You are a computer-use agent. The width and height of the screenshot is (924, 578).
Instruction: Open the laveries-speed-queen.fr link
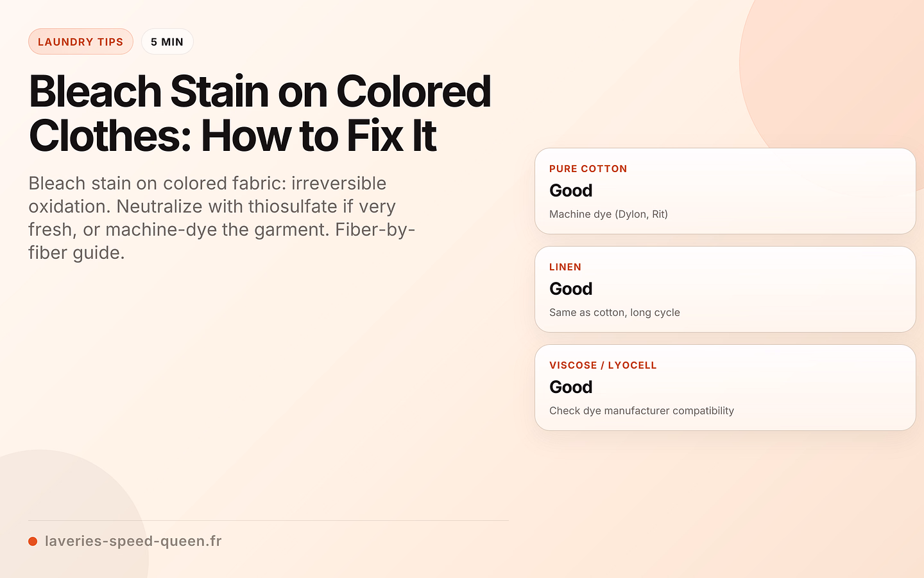(133, 541)
